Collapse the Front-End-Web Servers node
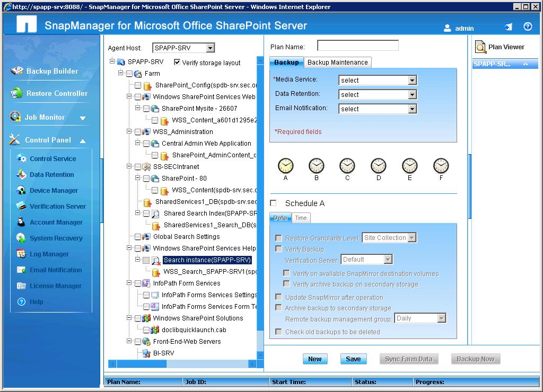543x392 pixels. [x=129, y=341]
